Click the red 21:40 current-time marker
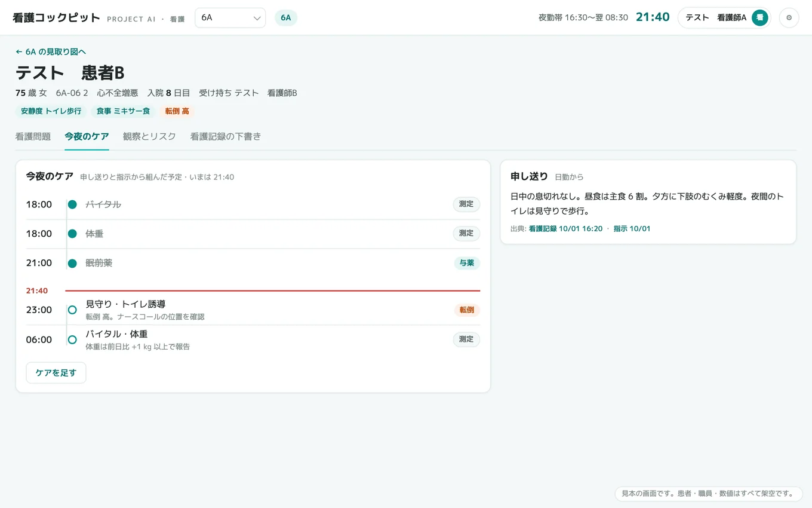Screen dimensions: 812x508 tap(37, 291)
